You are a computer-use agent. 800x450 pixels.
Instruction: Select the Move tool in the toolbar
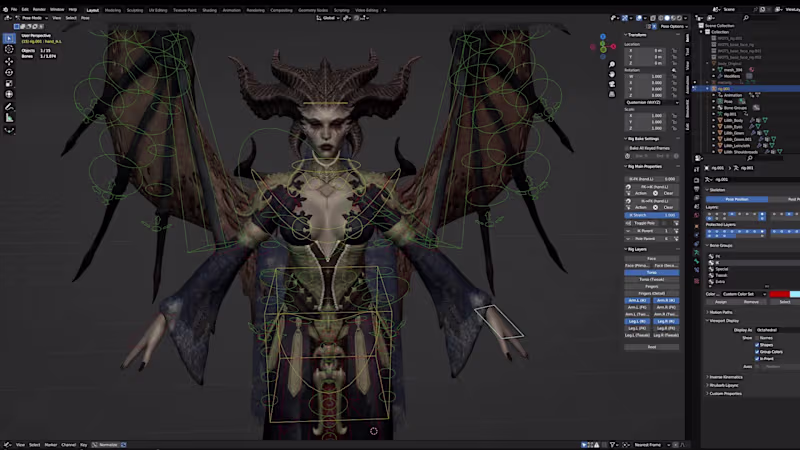(x=9, y=60)
